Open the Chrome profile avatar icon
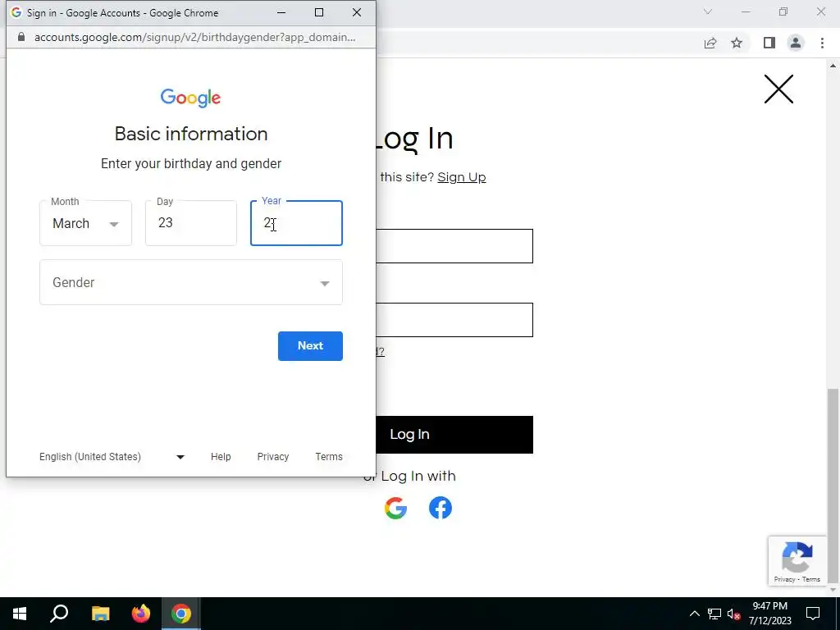This screenshot has width=840, height=630. (x=796, y=43)
